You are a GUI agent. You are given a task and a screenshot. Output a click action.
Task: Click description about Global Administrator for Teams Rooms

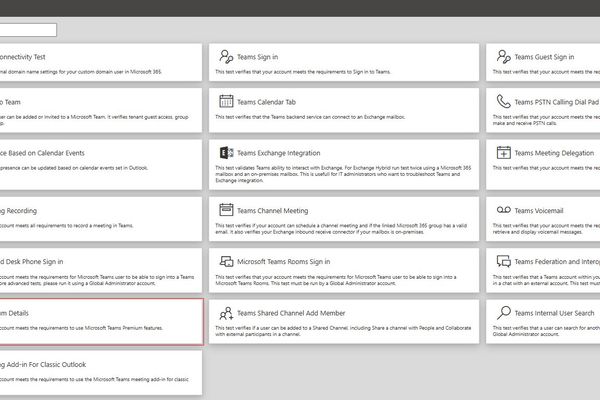(x=336, y=280)
